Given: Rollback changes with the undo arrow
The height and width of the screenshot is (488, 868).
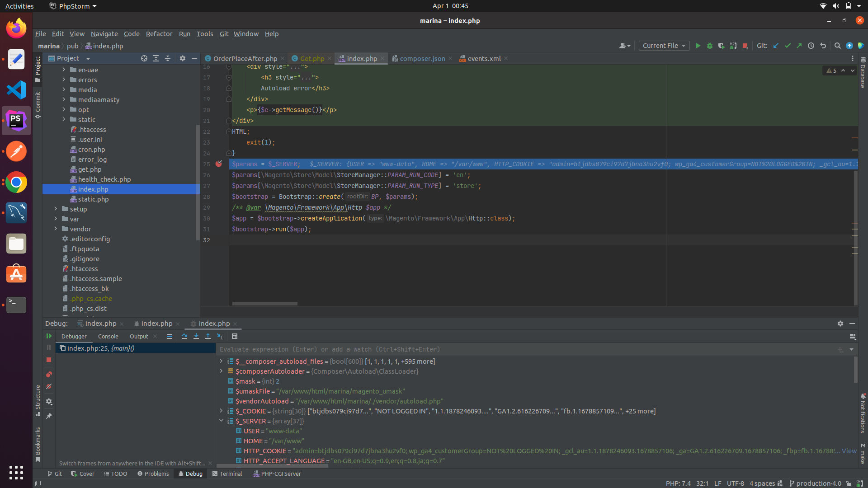Looking at the screenshot, I should (x=823, y=46).
